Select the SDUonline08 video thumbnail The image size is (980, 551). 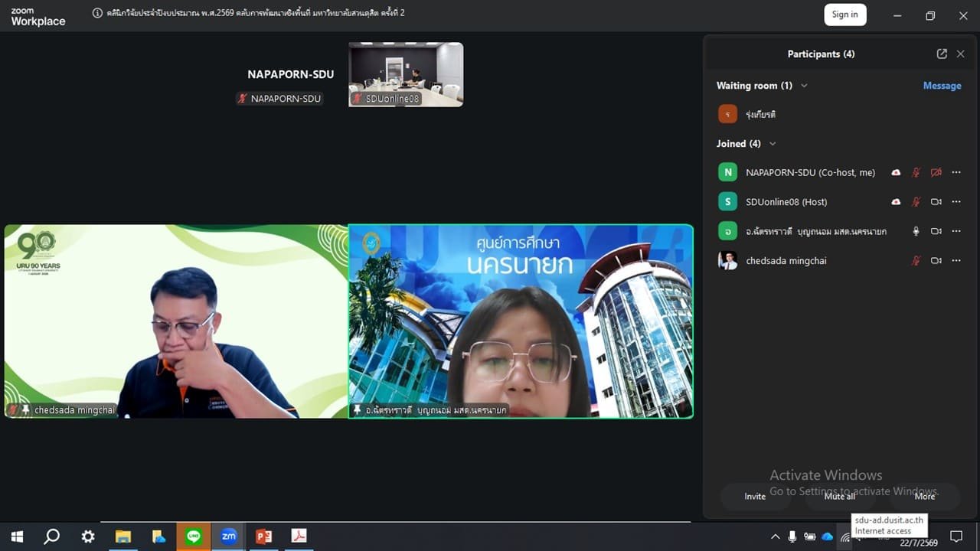coord(406,74)
